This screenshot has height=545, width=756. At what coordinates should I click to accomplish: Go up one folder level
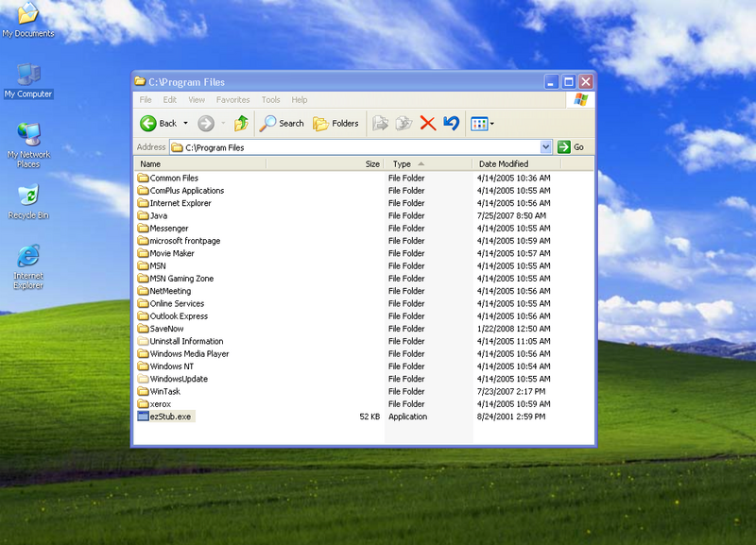click(x=241, y=124)
